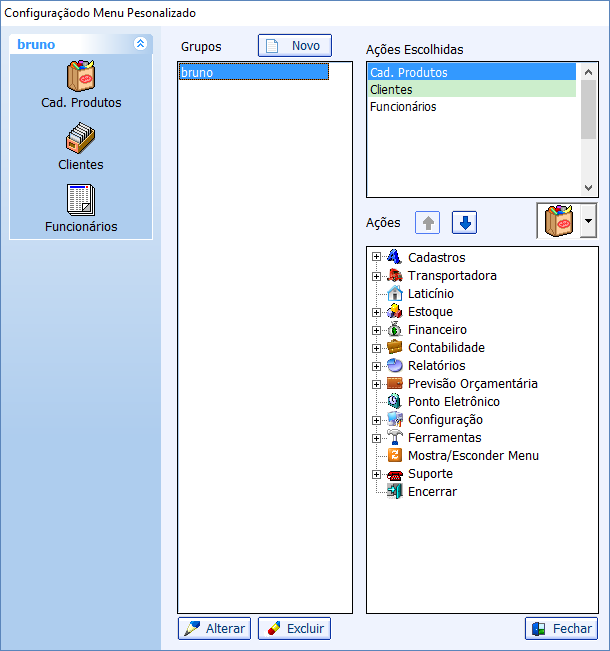This screenshot has width=610, height=651.
Task: Click the Mostra/Esconder Menu icon
Action: tap(394, 456)
